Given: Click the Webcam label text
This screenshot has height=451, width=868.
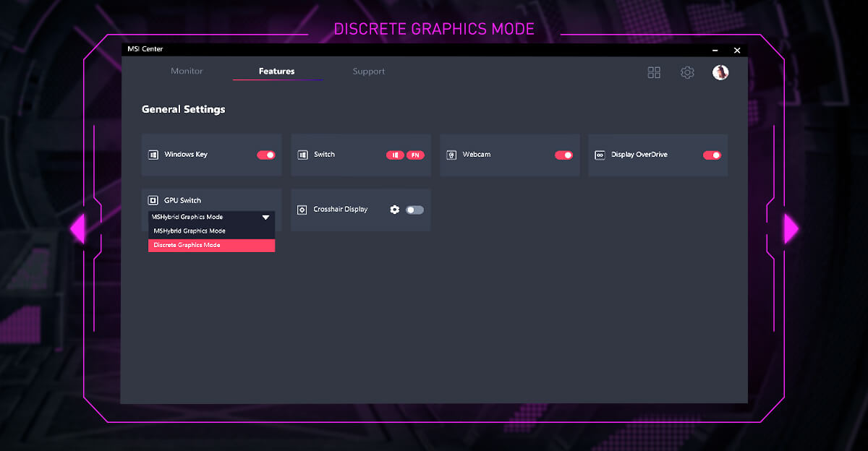Looking at the screenshot, I should point(477,155).
